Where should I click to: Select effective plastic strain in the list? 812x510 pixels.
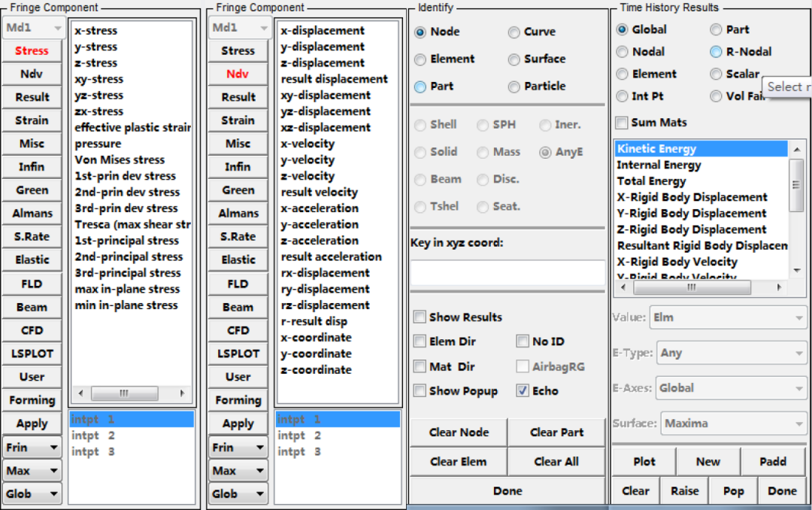[x=132, y=128]
